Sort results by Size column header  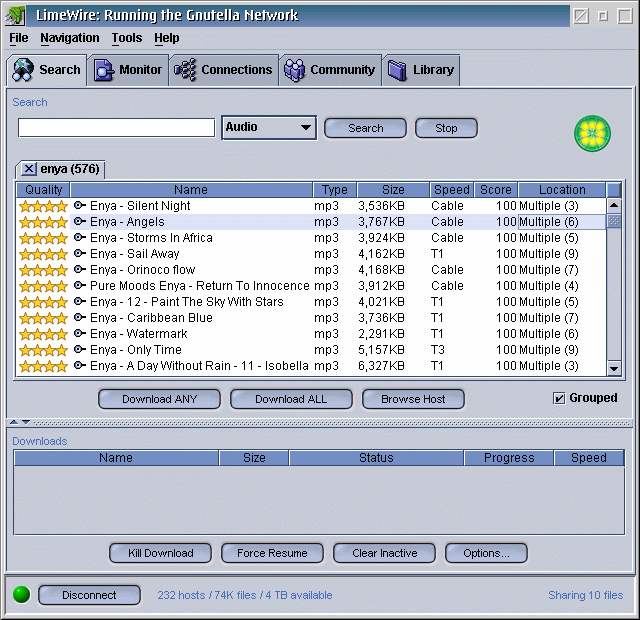point(393,190)
